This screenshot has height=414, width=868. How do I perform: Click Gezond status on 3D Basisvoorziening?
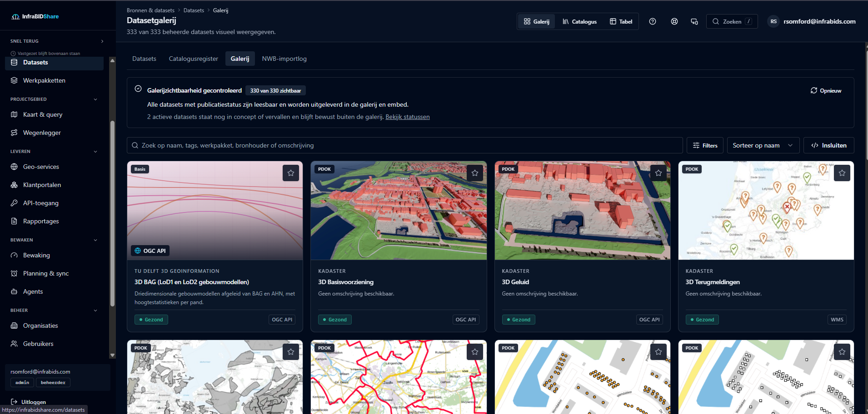click(335, 320)
